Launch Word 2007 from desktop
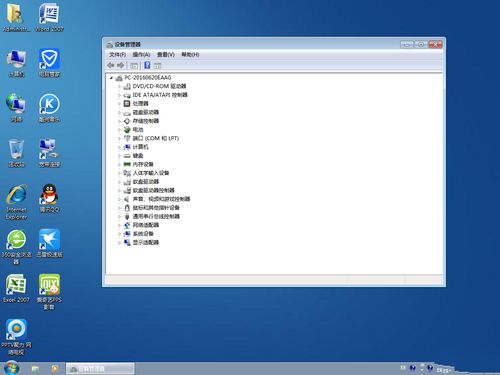Image resolution: width=500 pixels, height=375 pixels. tap(49, 17)
